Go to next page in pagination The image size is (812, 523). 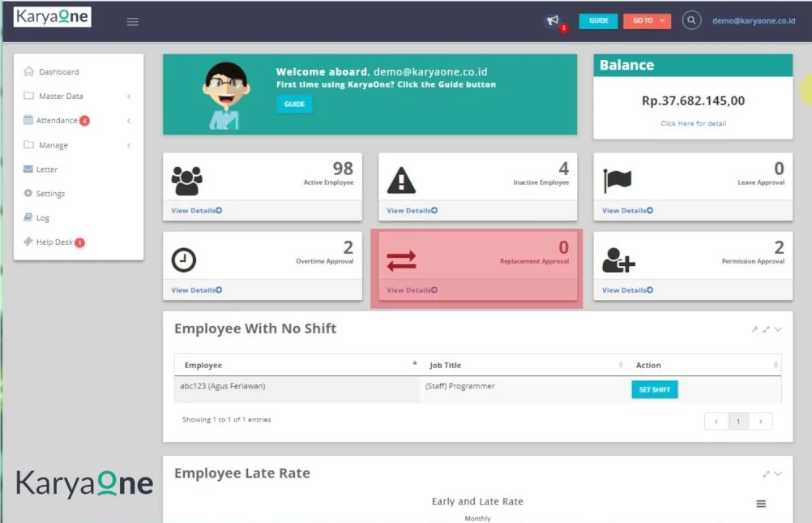tap(761, 422)
